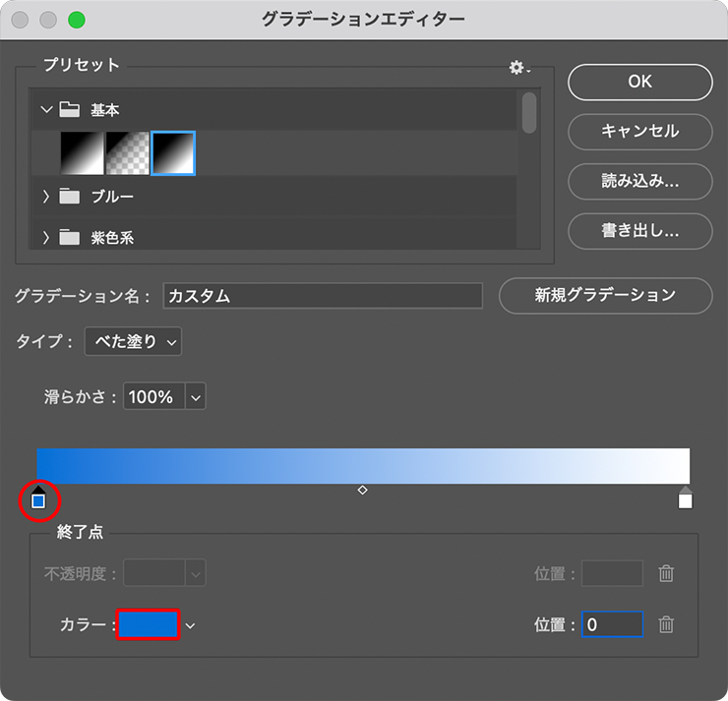The width and height of the screenshot is (728, 701).
Task: Click the グラデーション名 text field
Action: [x=323, y=296]
